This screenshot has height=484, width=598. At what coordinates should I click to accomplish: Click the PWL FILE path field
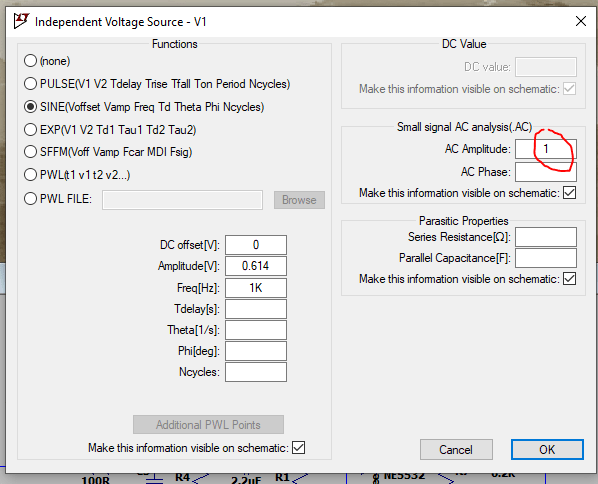click(182, 200)
